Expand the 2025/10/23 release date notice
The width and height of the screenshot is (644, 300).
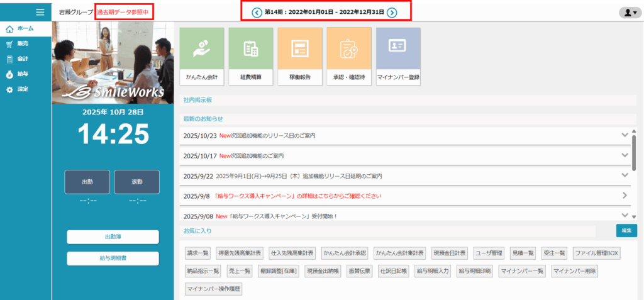(x=625, y=135)
